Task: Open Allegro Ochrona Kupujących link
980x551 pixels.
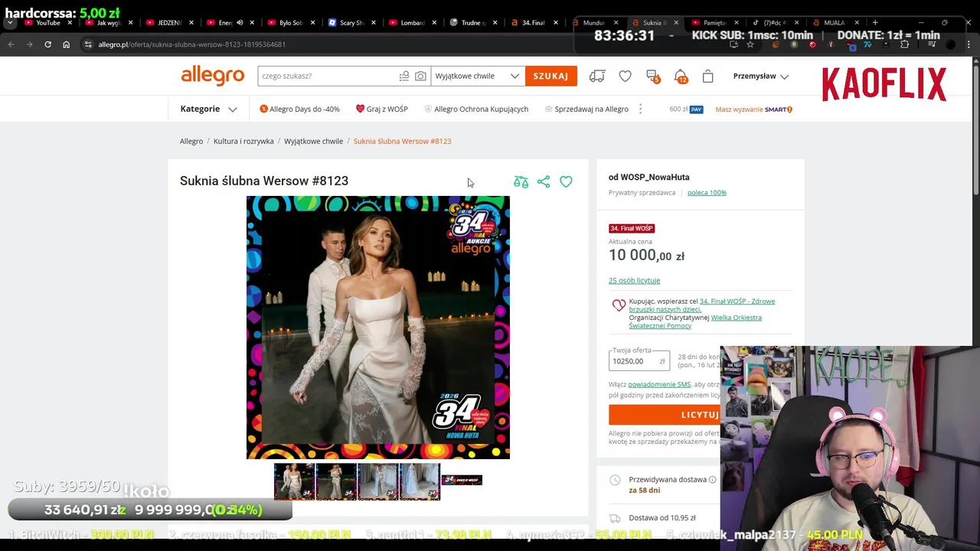Action: [476, 109]
